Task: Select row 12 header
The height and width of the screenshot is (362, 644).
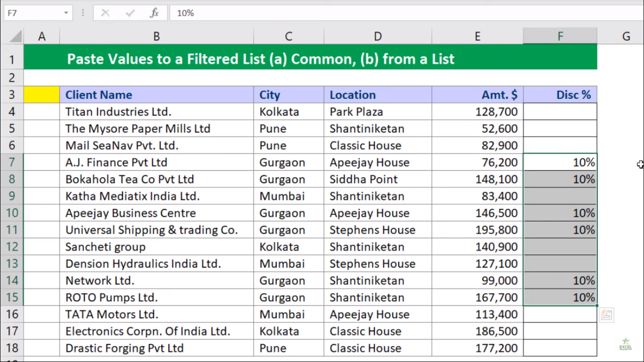Action: [x=12, y=247]
